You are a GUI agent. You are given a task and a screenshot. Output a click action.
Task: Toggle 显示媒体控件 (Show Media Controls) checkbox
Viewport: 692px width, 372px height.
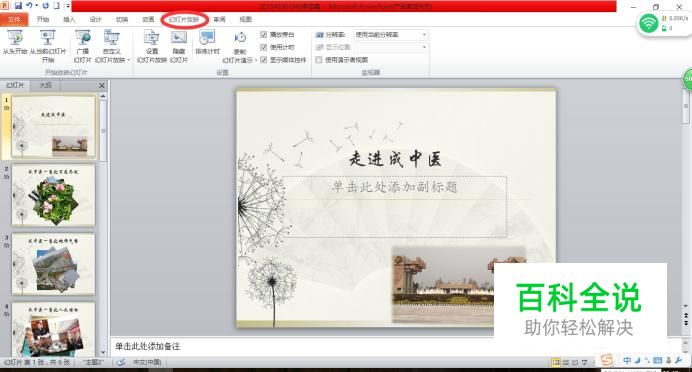click(264, 60)
